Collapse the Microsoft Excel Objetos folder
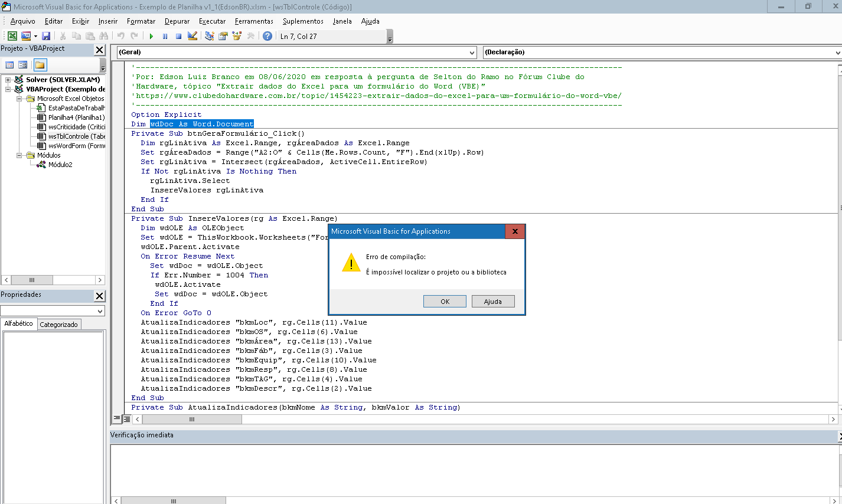This screenshot has width=842, height=504. (19, 99)
